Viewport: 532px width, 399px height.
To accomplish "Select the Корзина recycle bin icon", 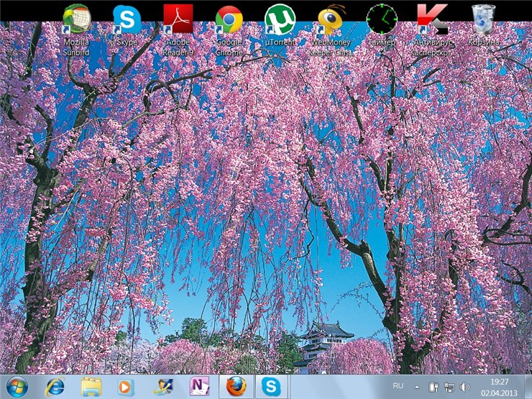I will pos(483,19).
